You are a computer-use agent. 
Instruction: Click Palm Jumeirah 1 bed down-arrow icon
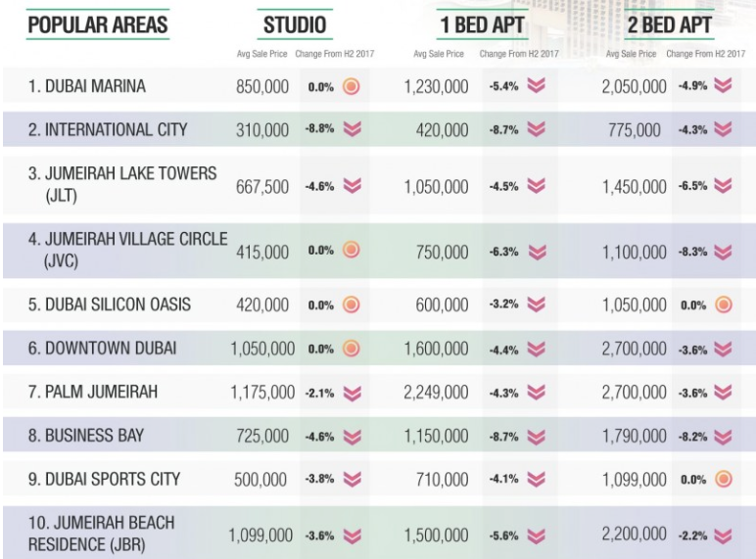coord(535,392)
